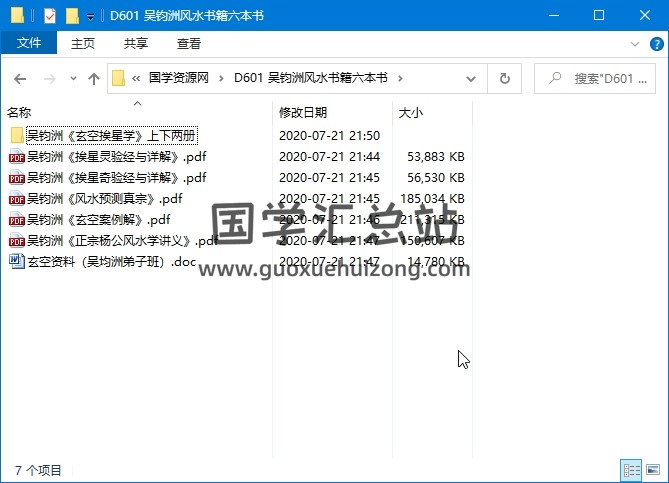Switch to the 查看 ribbon tab
This screenshot has width=669, height=483.
tap(188, 44)
